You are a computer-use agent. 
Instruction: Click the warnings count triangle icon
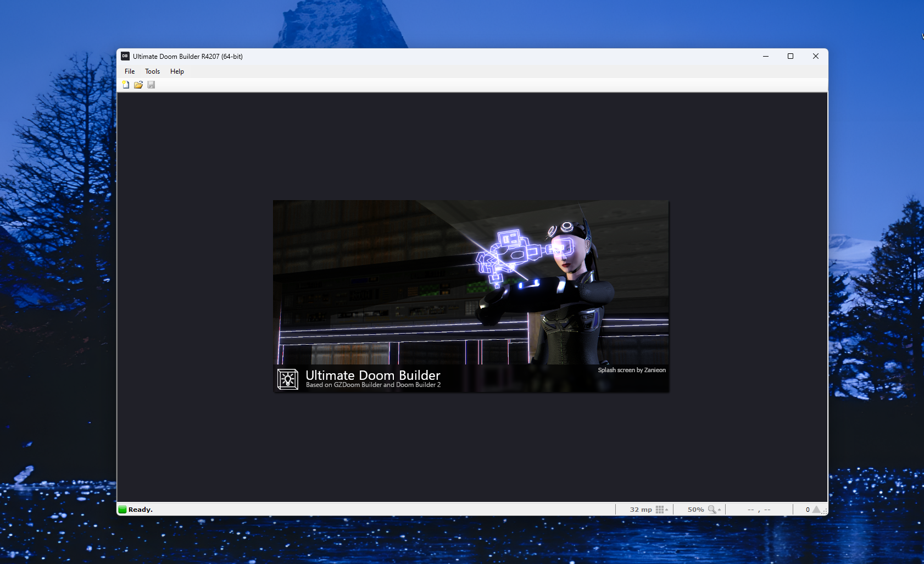pyautogui.click(x=816, y=510)
